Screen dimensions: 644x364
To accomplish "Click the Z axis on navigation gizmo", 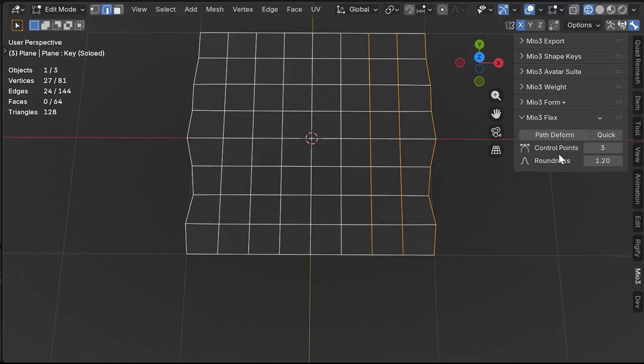I will (479, 57).
